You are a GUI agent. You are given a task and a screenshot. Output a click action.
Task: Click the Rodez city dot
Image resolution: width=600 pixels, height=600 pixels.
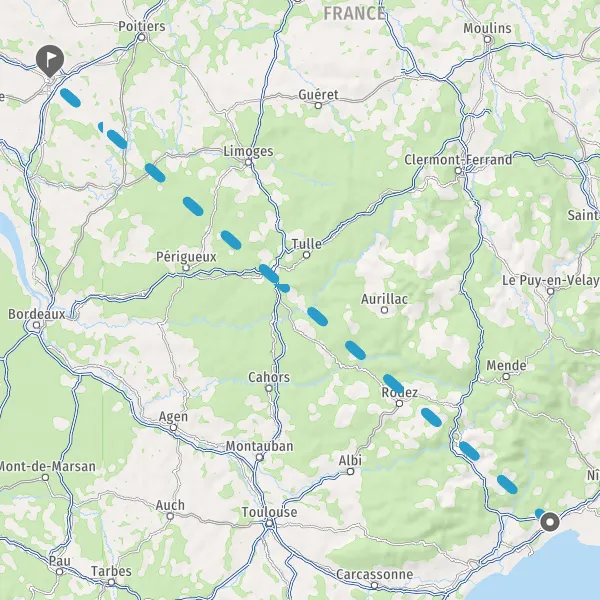[399, 403]
